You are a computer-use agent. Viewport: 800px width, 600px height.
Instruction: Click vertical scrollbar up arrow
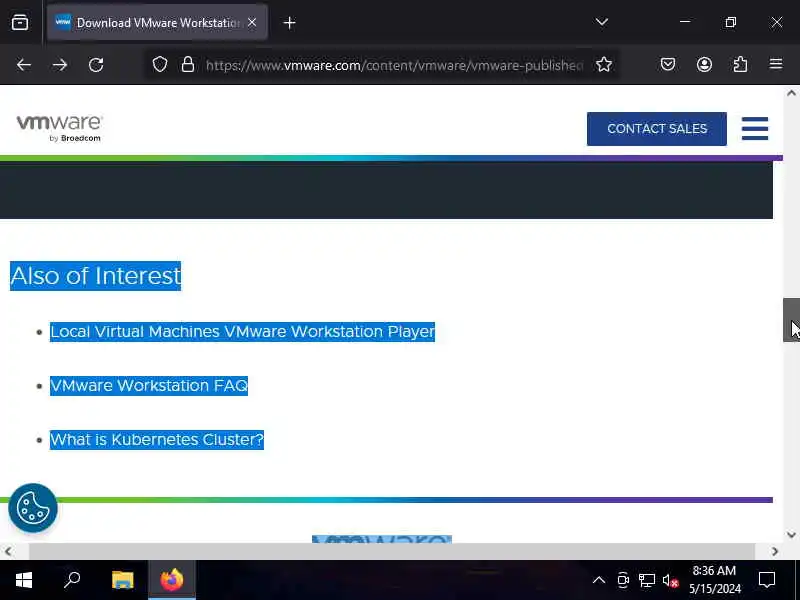pos(791,93)
